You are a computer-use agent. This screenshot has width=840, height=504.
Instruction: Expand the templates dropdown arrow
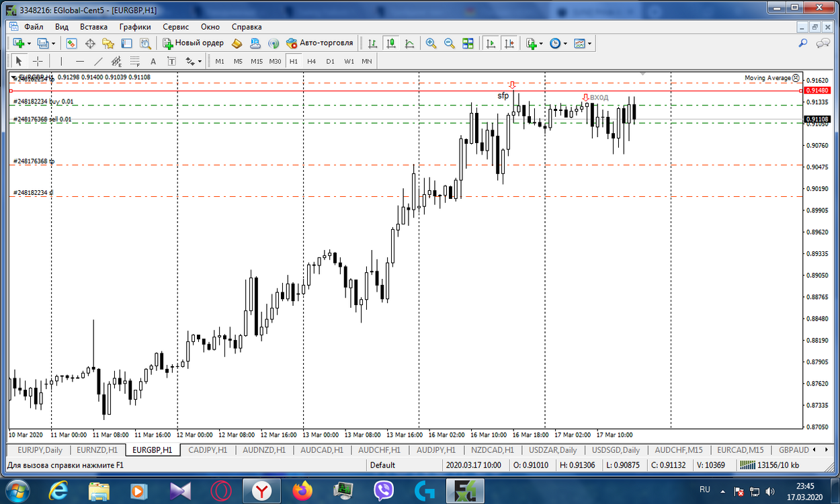click(590, 43)
